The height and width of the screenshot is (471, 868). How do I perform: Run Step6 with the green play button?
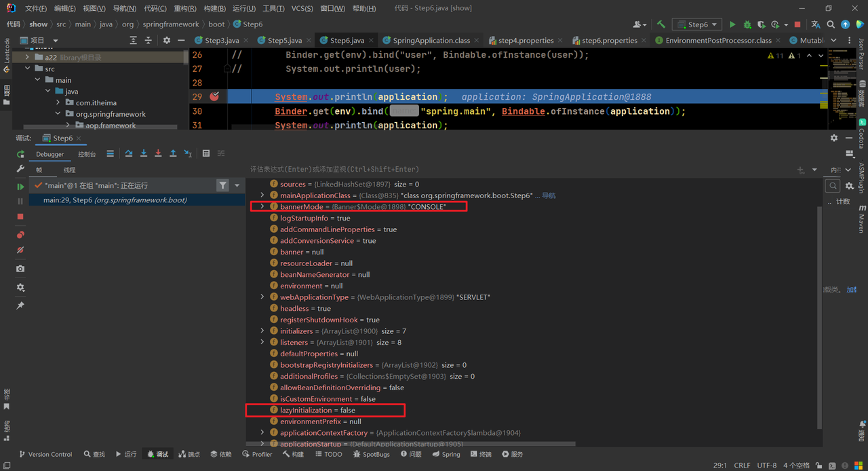(x=732, y=24)
